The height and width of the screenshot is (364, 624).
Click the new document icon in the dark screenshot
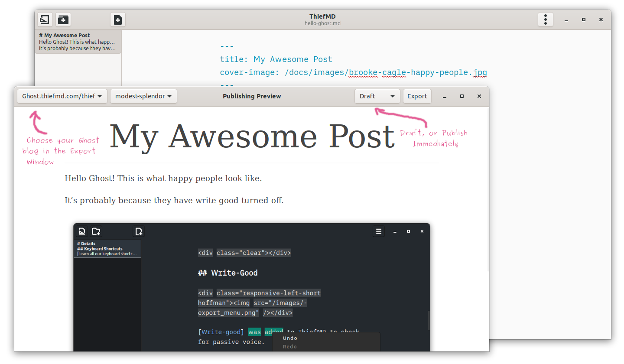[x=139, y=231]
